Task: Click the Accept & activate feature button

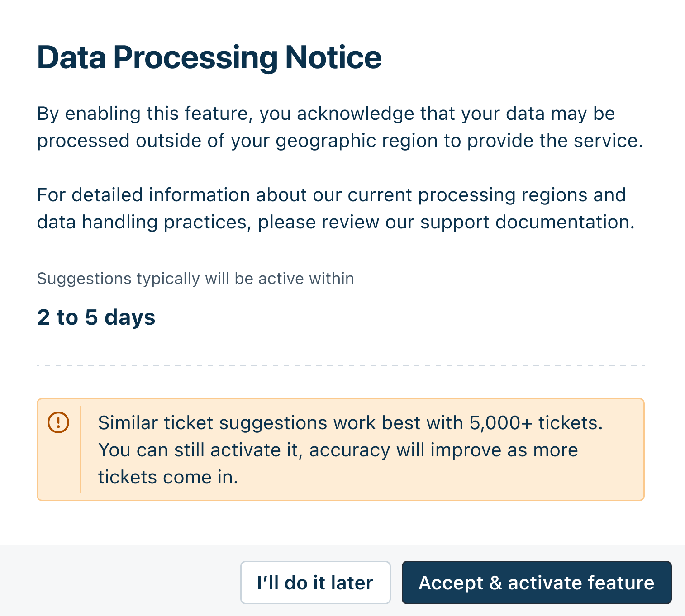Action: (537, 583)
